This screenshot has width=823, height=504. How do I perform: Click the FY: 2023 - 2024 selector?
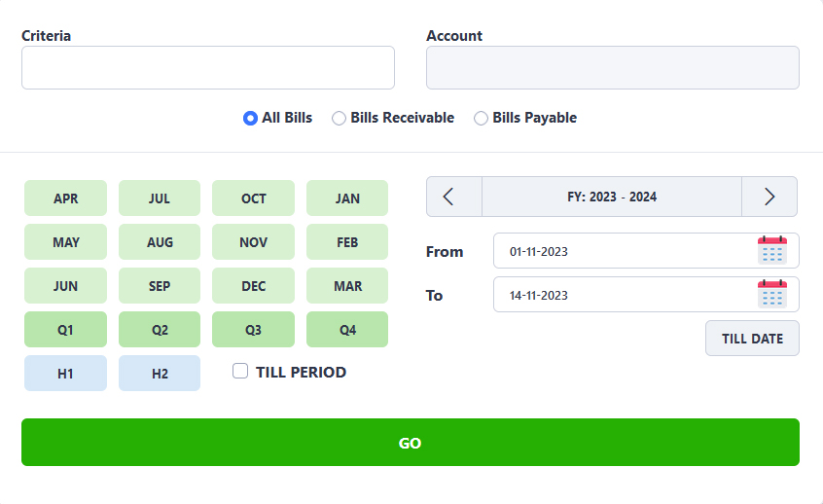click(612, 197)
